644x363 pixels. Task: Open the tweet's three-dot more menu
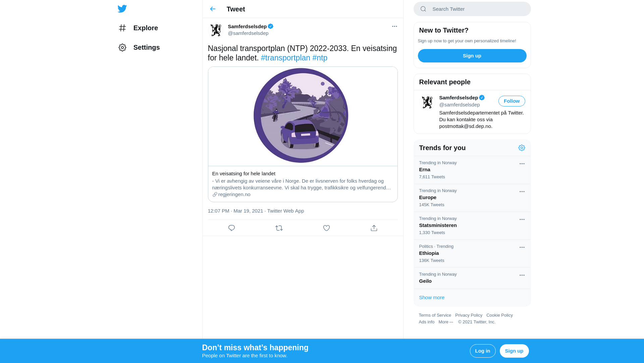pos(394,26)
